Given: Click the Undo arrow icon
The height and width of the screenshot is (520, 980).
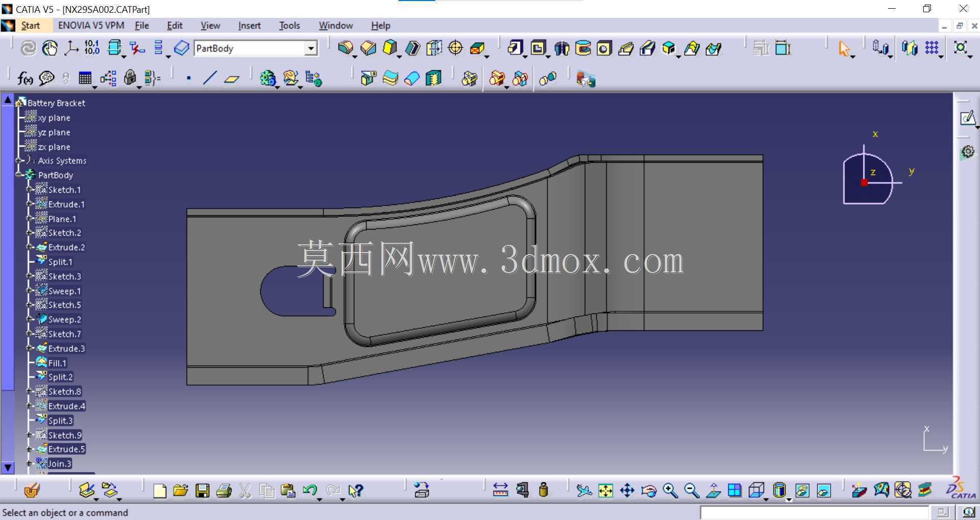Looking at the screenshot, I should click(x=309, y=491).
